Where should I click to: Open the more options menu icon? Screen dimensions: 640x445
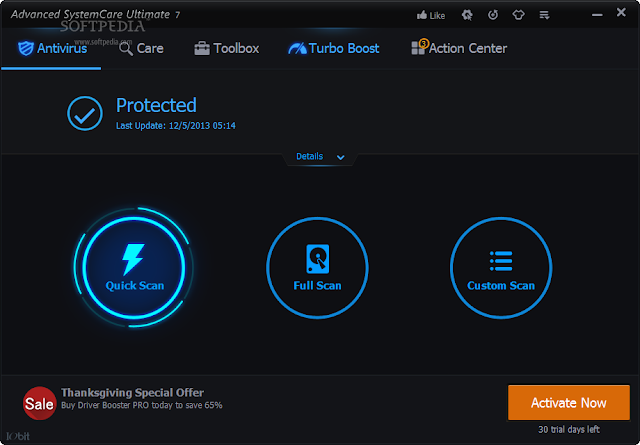(x=544, y=15)
